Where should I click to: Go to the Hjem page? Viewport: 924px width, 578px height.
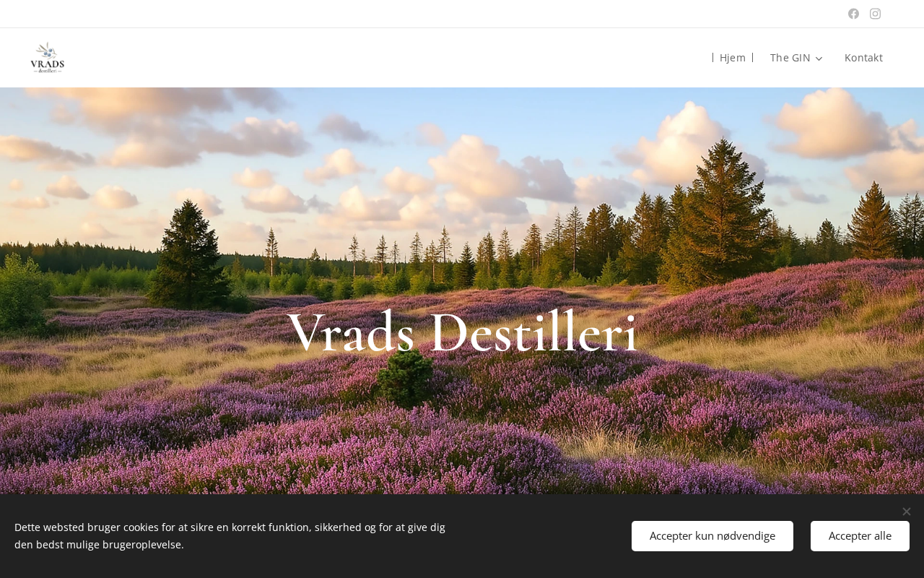(x=733, y=58)
